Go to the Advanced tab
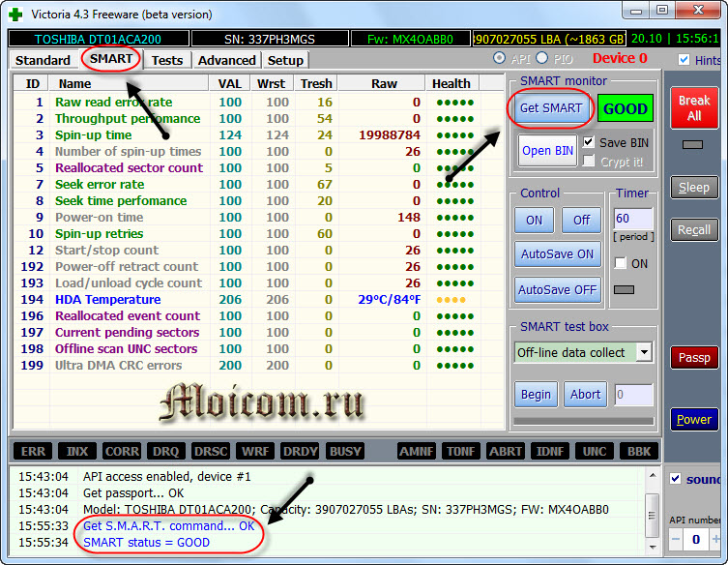This screenshot has width=728, height=565. tap(226, 60)
